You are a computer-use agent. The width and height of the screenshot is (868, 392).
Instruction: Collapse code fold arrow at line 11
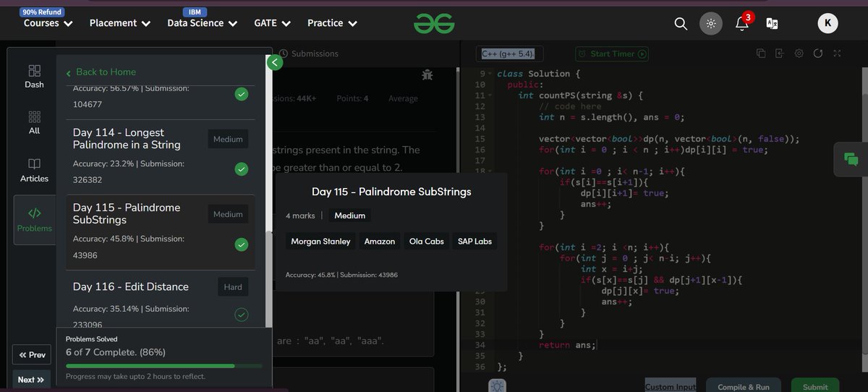pyautogui.click(x=490, y=95)
